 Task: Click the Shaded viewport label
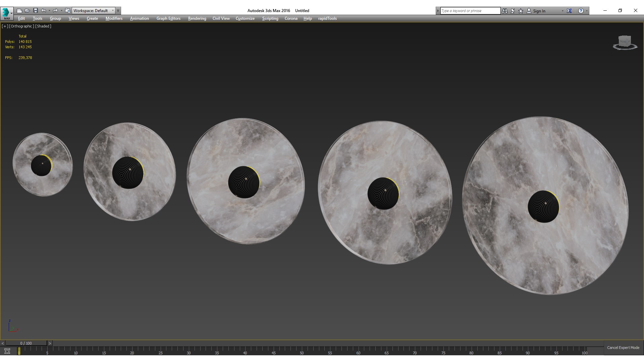(x=43, y=26)
